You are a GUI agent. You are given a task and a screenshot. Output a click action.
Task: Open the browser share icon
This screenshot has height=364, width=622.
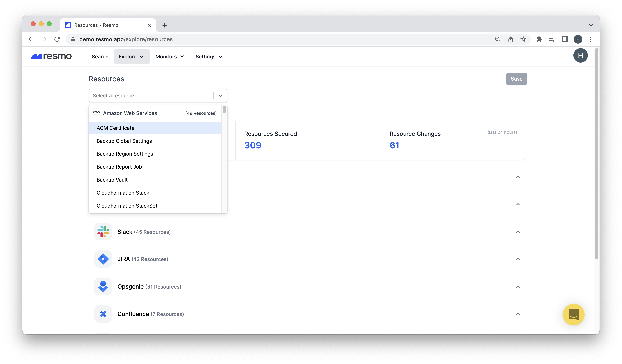coord(510,39)
